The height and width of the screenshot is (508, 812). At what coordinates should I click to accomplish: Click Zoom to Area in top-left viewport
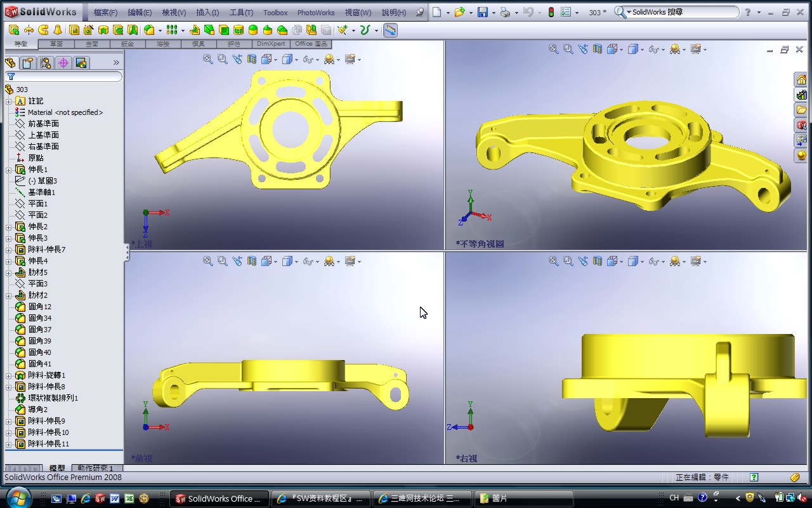[222, 59]
